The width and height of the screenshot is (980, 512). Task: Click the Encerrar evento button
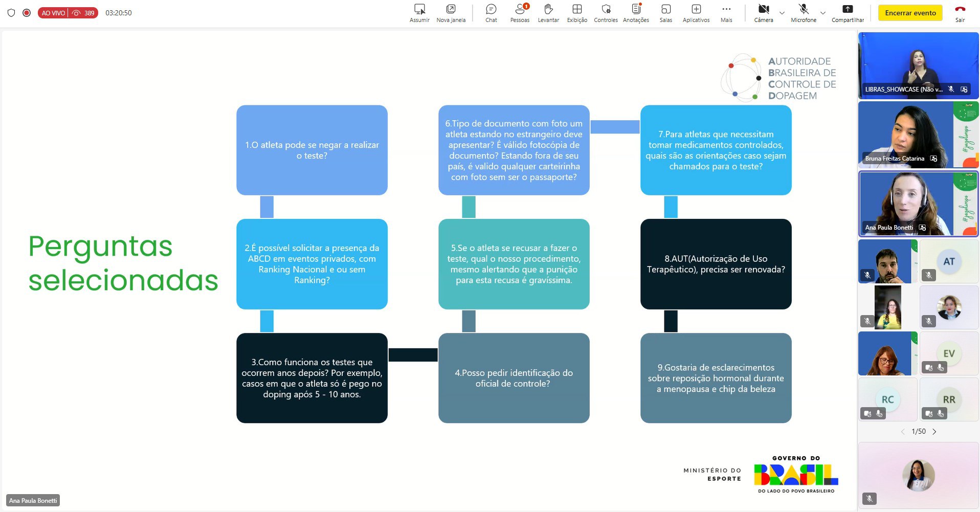pyautogui.click(x=910, y=13)
